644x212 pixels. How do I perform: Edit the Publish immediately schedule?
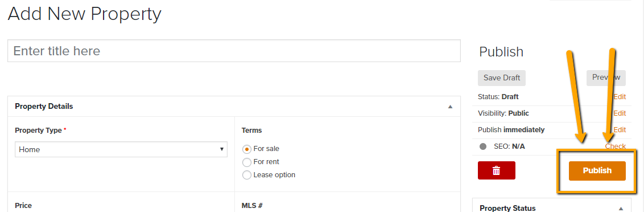tap(620, 130)
